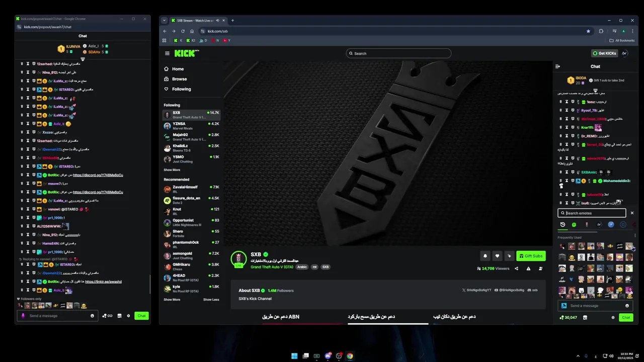Select the recently used emotes clock tab

tap(562, 225)
